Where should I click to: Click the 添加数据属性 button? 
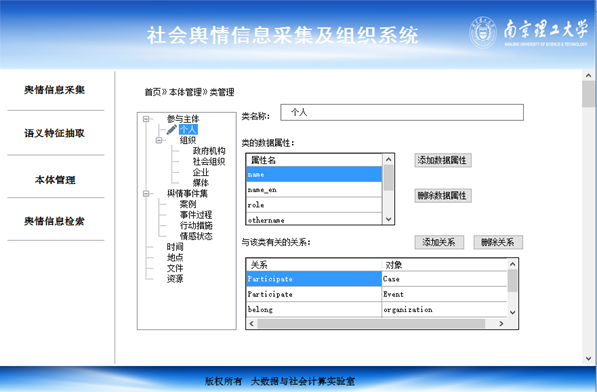point(443,160)
